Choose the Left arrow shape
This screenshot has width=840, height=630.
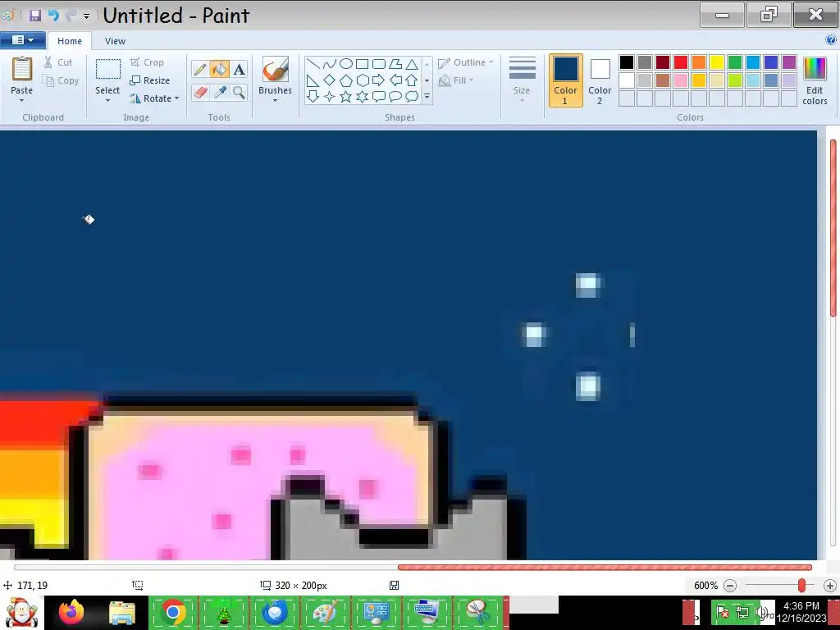pos(395,80)
